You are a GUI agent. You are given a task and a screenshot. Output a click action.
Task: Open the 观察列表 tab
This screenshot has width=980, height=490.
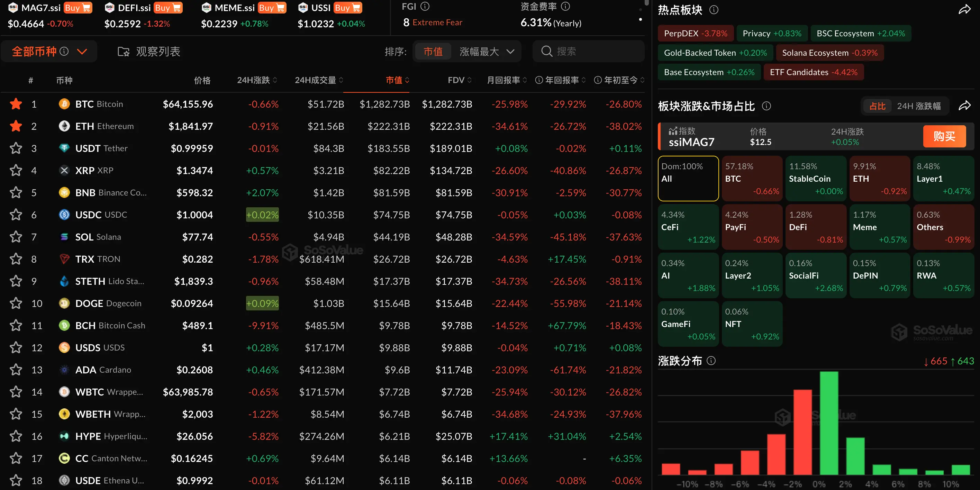click(149, 51)
